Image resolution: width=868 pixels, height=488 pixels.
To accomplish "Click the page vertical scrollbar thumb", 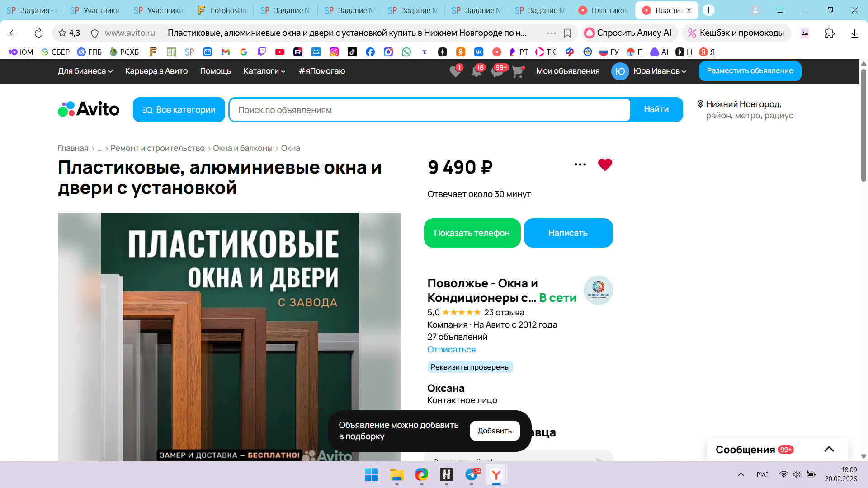I will pos(863,124).
